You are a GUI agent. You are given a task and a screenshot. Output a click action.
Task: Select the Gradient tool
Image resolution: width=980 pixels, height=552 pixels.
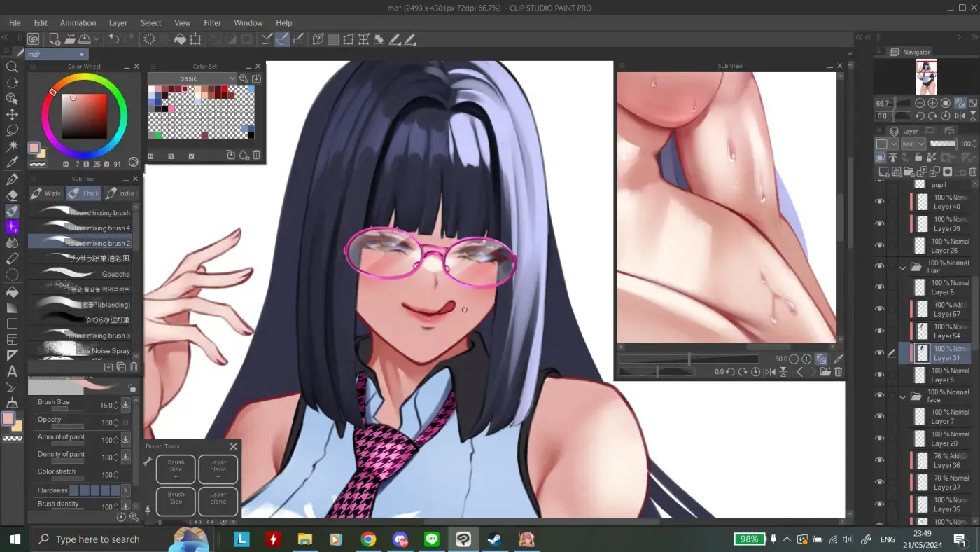coord(12,308)
